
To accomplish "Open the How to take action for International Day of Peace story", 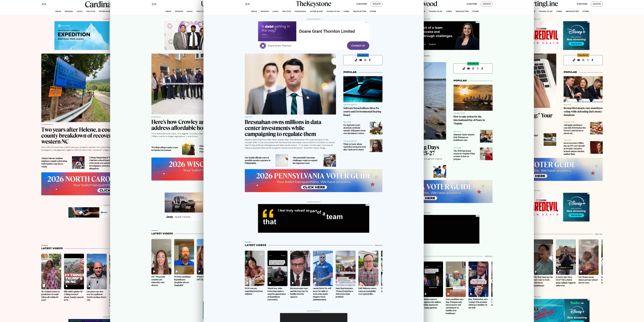I will click(469, 120).
